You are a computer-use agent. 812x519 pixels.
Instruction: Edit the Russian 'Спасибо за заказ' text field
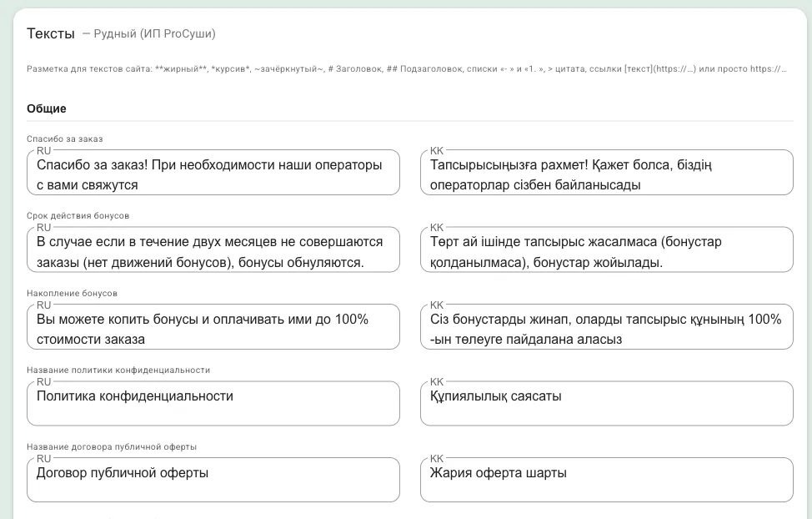[213, 173]
